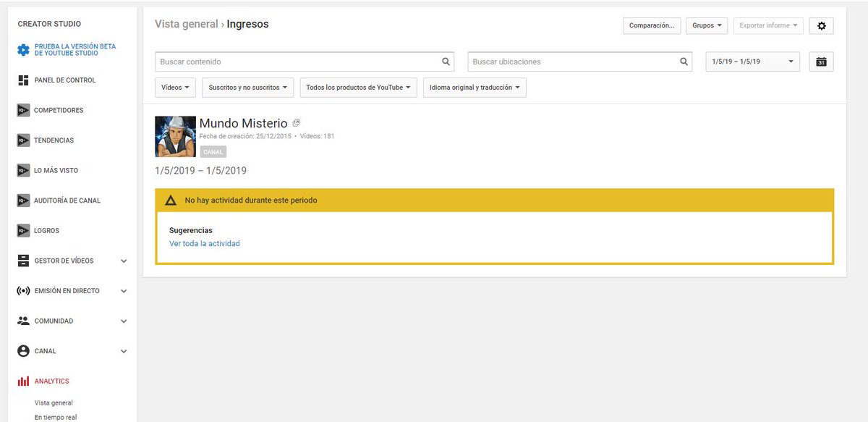The image size is (868, 422).
Task: Click the Canal account icon
Action: [x=23, y=351]
